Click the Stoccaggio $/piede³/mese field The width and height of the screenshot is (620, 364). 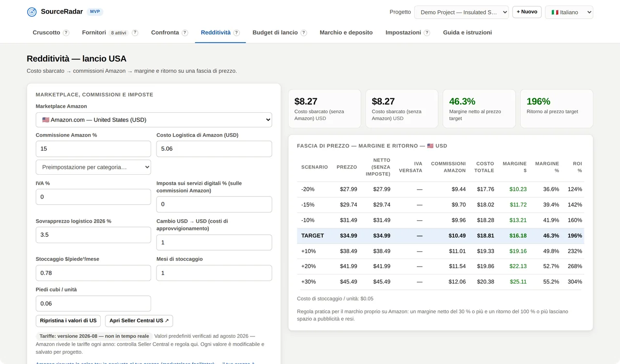point(93,273)
